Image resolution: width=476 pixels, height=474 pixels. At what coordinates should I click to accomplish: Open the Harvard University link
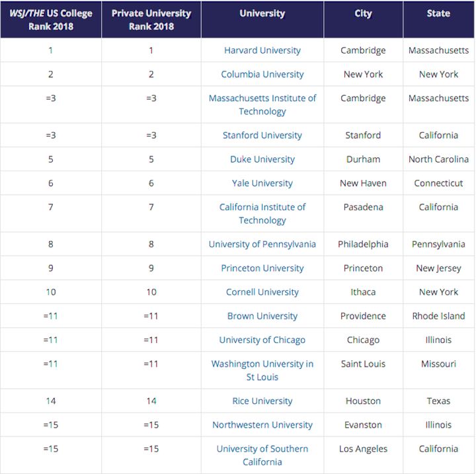tap(262, 50)
